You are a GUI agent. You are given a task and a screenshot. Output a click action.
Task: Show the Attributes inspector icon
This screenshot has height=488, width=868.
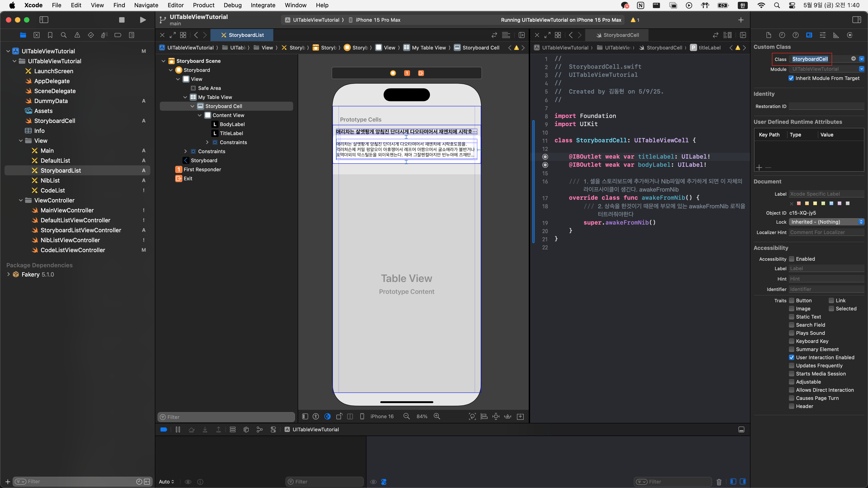[x=823, y=35]
